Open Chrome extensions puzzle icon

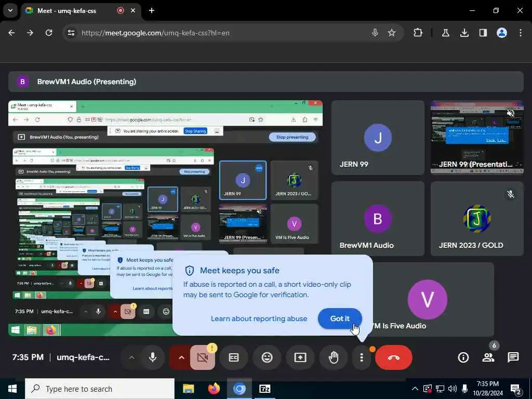point(418,33)
